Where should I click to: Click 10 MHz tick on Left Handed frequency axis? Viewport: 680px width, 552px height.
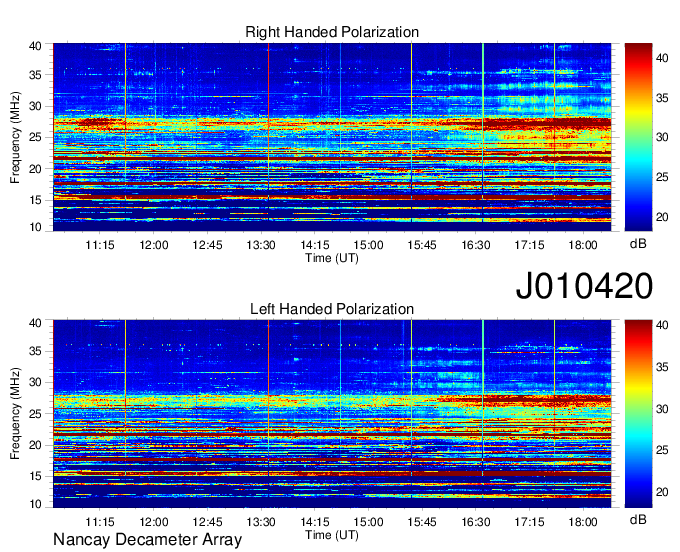point(36,504)
